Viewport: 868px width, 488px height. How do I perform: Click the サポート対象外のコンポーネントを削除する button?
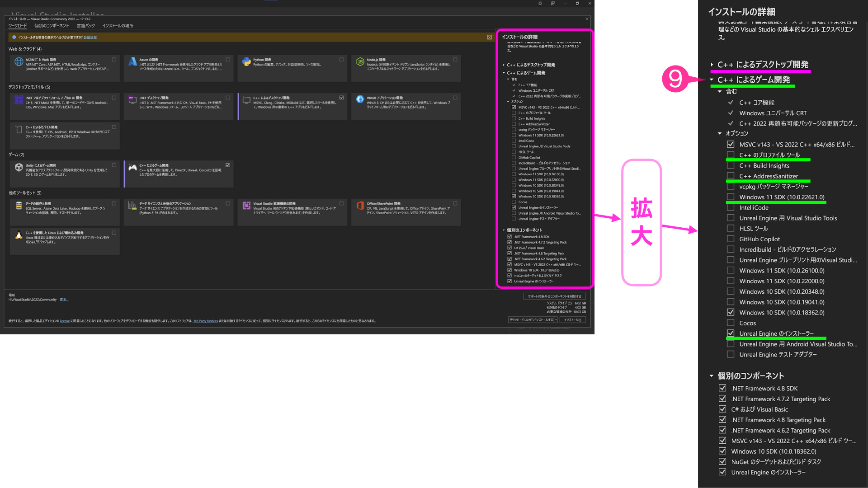[555, 296]
